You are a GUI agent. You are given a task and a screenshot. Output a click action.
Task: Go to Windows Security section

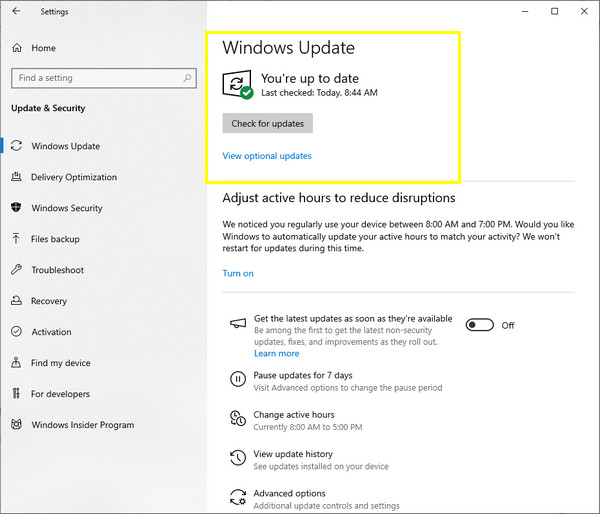(x=67, y=208)
